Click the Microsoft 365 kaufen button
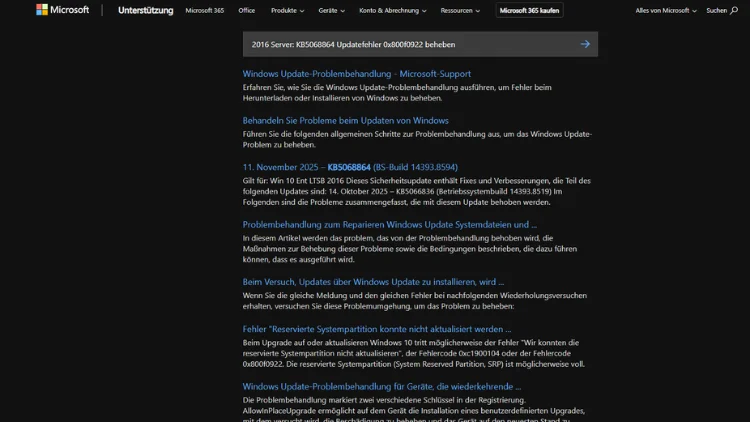 (529, 11)
